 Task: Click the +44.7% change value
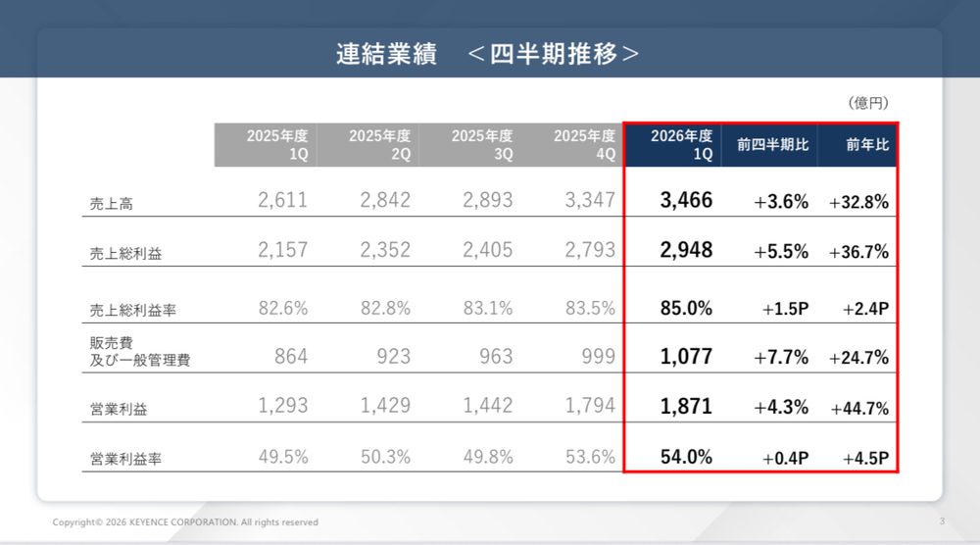[859, 408]
